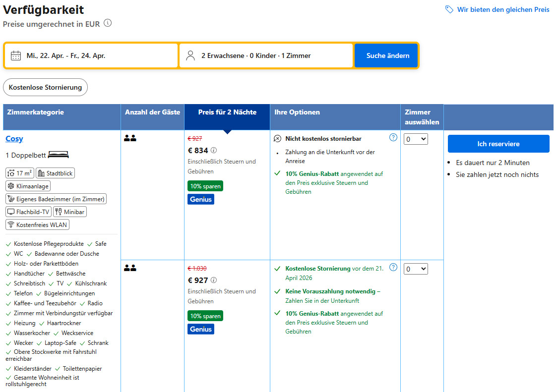This screenshot has width=558, height=392.
Task: Click the Genius badge under € 834
Action: 201,199
